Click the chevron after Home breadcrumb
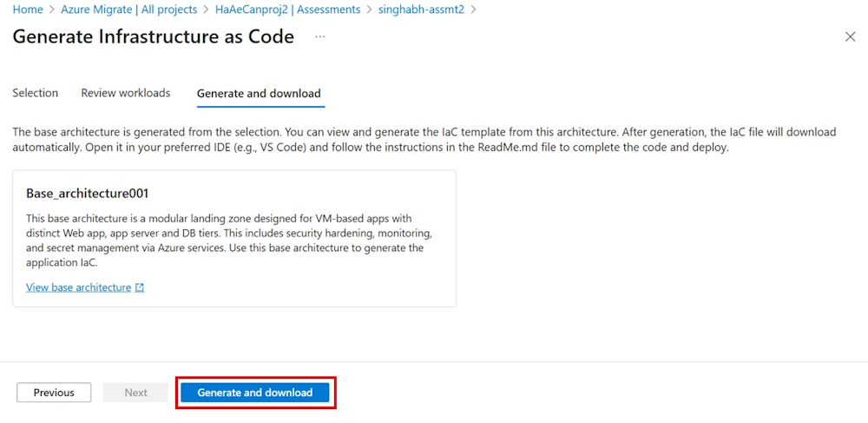Viewport: 868px width, 423px height. click(52, 10)
